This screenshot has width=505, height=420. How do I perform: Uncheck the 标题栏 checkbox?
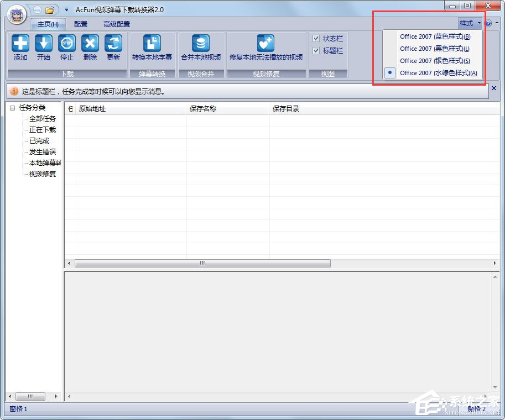pos(316,50)
